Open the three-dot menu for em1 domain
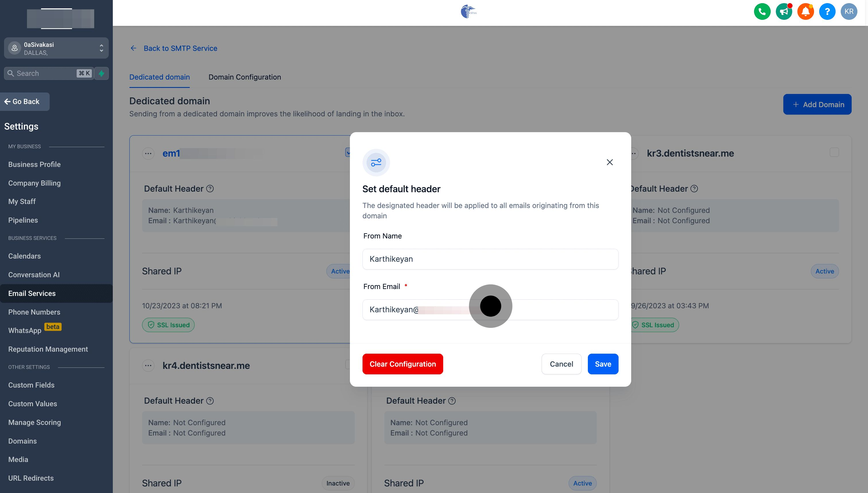This screenshot has width=868, height=493. coord(148,153)
